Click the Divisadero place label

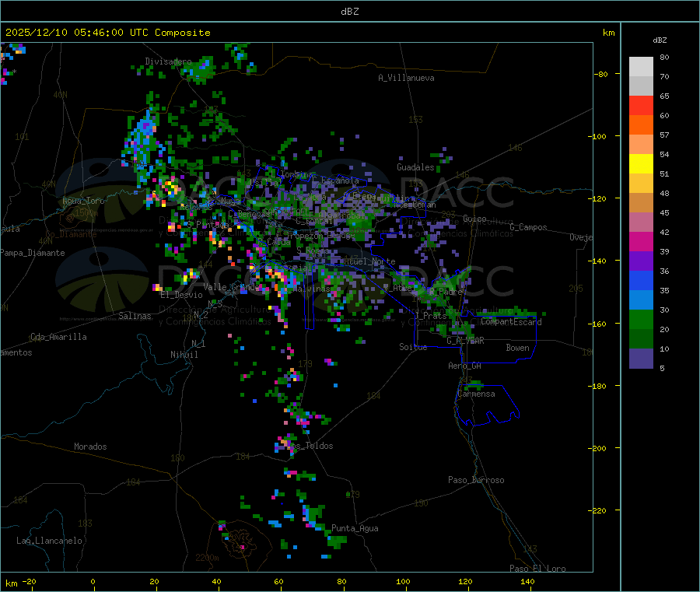tap(168, 61)
